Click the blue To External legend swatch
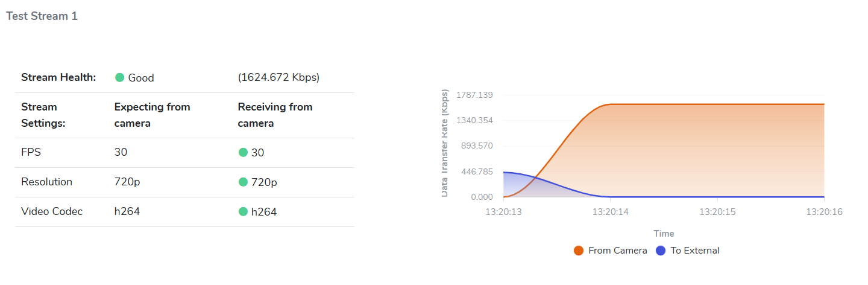The width and height of the screenshot is (868, 285). pyautogui.click(x=661, y=251)
